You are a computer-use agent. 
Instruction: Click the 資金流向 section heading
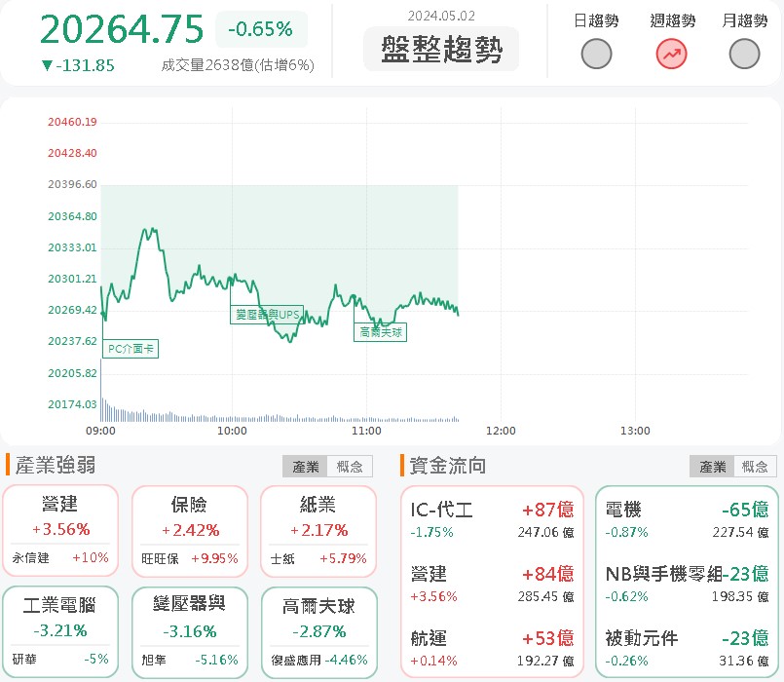448,466
